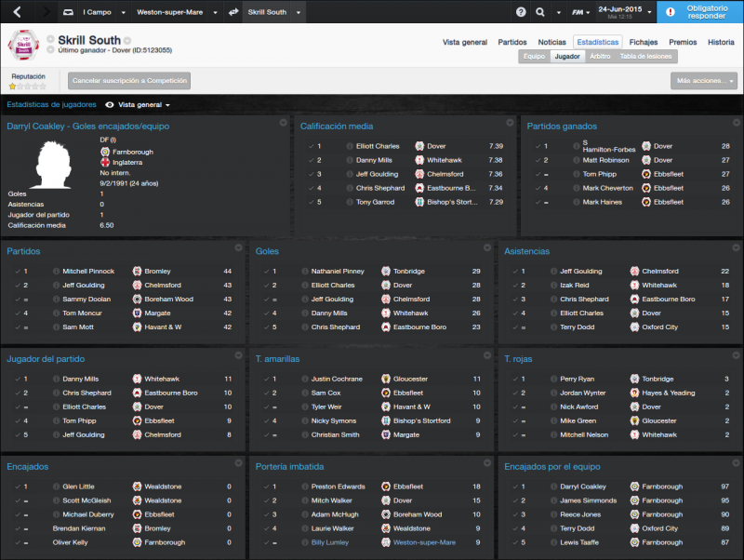Open the FM menu dropdown
Image resolution: width=744 pixels, height=560 pixels.
[x=580, y=12]
